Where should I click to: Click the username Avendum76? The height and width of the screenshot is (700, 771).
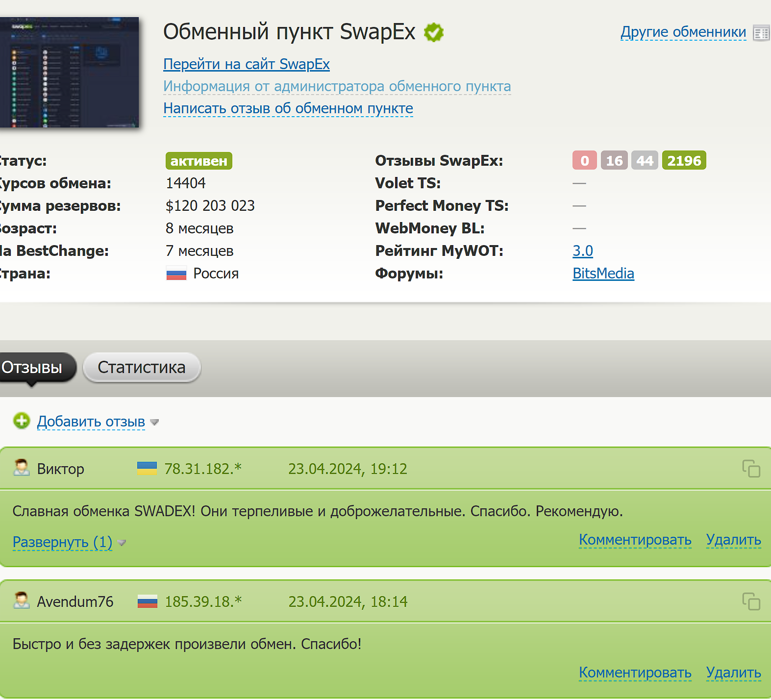pyautogui.click(x=75, y=601)
